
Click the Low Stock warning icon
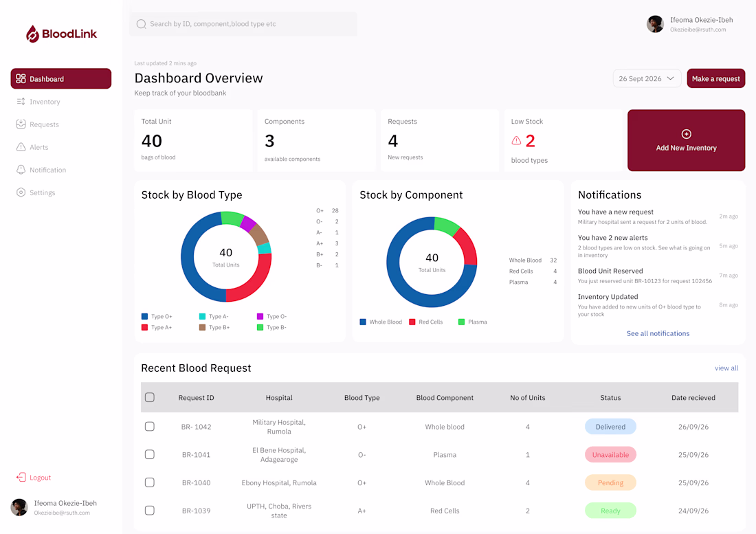[x=516, y=141]
